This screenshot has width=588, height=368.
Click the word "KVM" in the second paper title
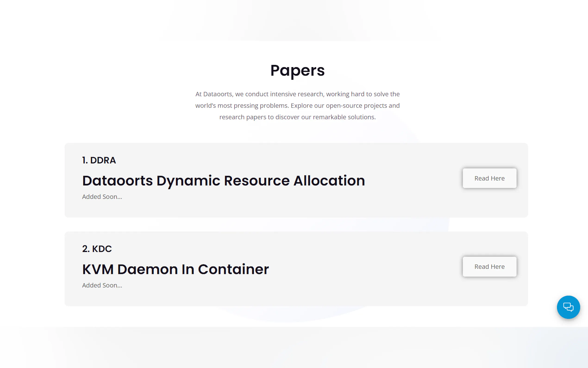[98, 269]
